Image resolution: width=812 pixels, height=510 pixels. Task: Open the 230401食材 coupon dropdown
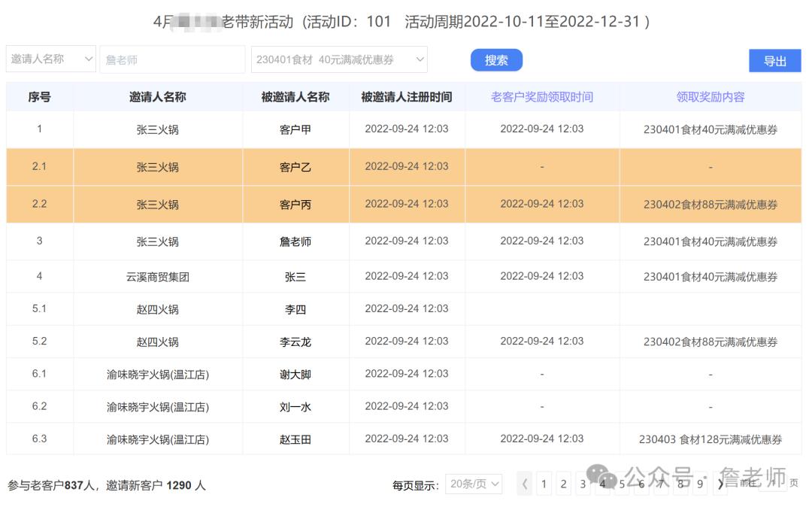[x=338, y=59]
